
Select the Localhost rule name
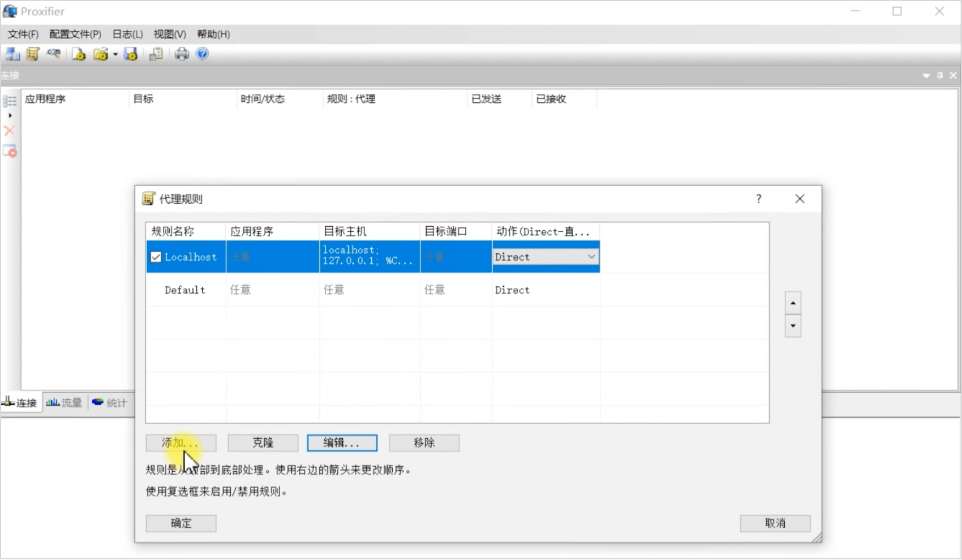tap(191, 257)
